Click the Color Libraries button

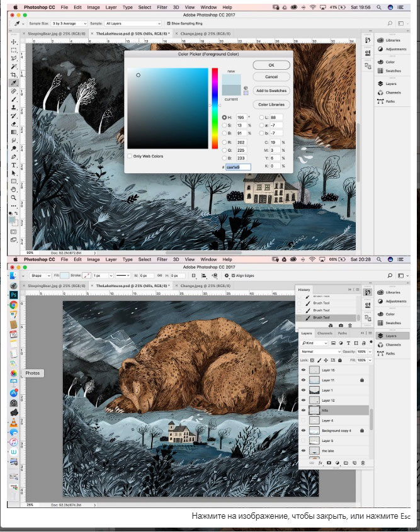tap(271, 105)
